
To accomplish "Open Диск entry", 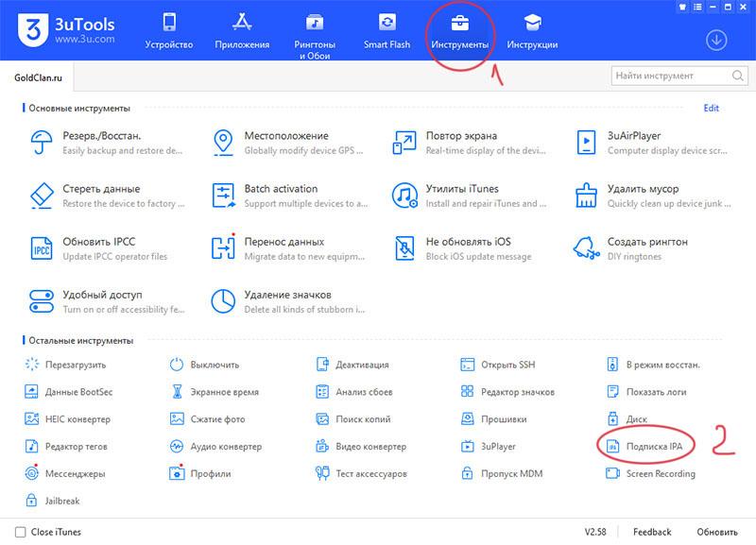I will pos(627,418).
